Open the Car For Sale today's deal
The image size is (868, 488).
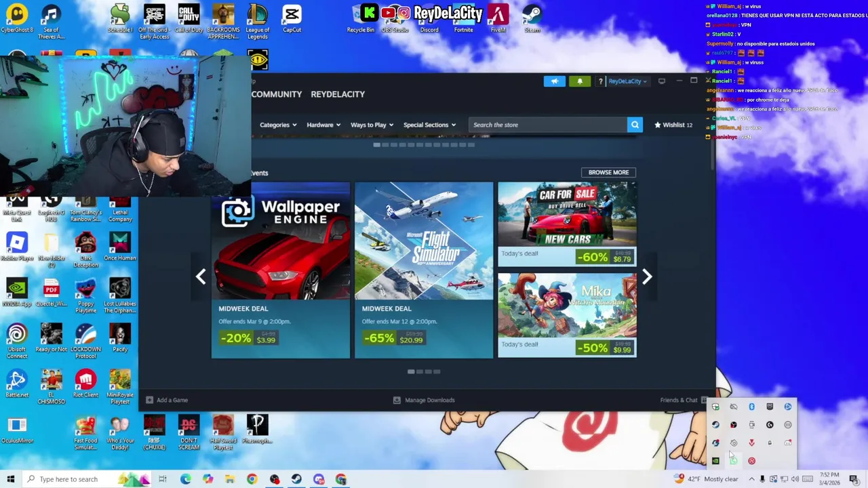[x=567, y=224]
